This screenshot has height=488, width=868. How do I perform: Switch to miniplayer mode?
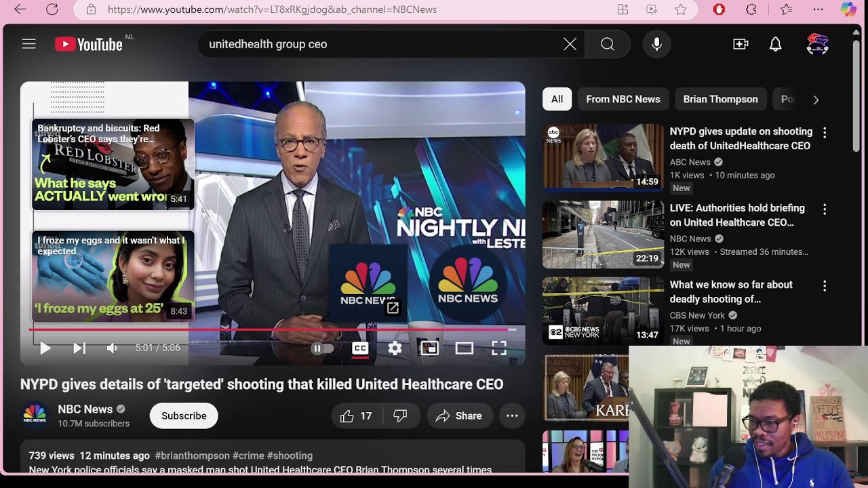point(429,348)
